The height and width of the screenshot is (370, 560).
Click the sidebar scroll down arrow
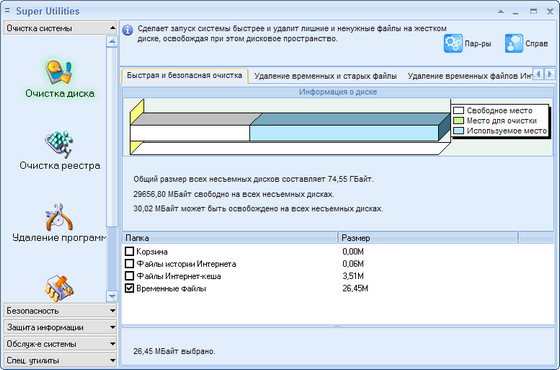[x=112, y=296]
